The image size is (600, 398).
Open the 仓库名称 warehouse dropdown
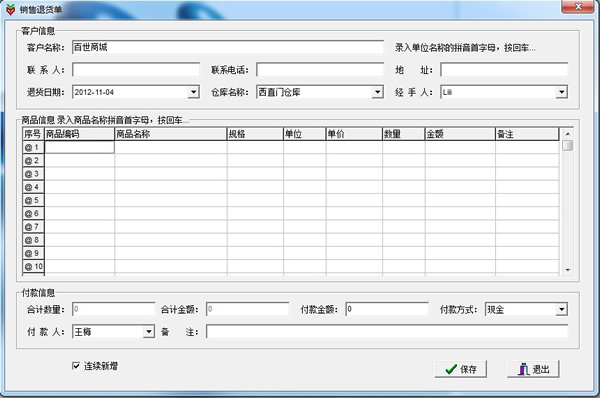[x=378, y=92]
